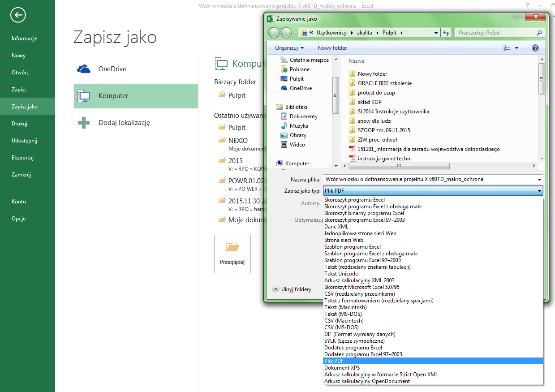The width and height of the screenshot is (555, 392).
Task: Click the Nowy folder button
Action: tap(332, 48)
